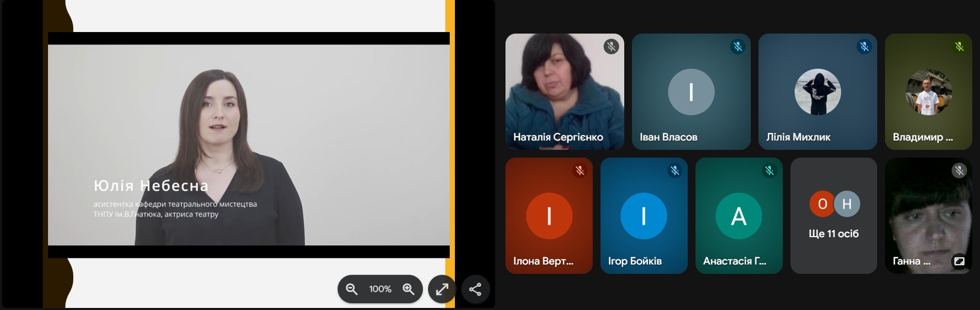
Task: Open the 'Ще 11 осіб' participants tile
Action: pos(833,216)
